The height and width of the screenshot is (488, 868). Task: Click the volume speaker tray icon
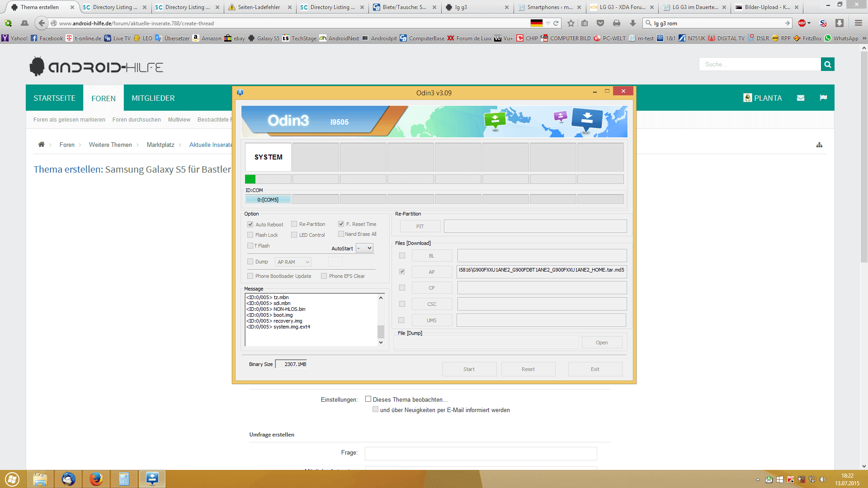[x=823, y=479]
